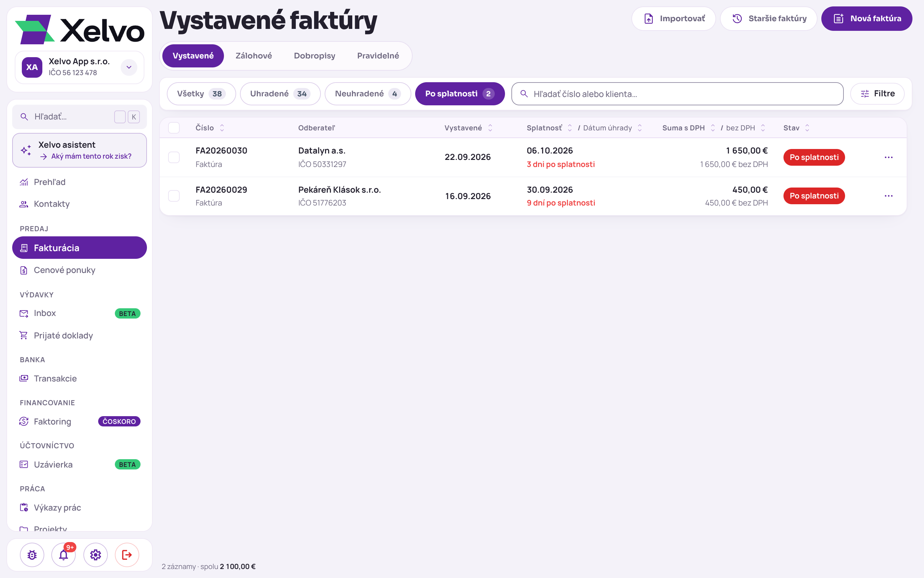The image size is (924, 578).
Task: Switch to Pravidelné tab
Action: [378, 56]
